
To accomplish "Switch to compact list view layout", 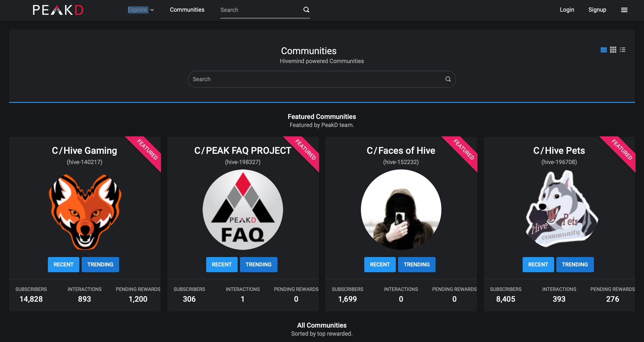I will pyautogui.click(x=622, y=50).
